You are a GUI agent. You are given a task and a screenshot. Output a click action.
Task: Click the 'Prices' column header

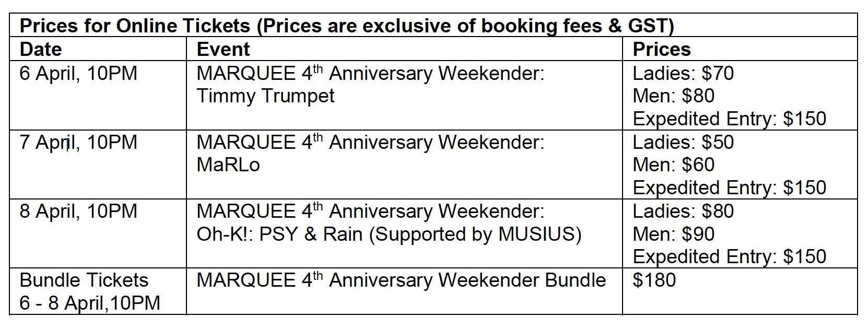(x=661, y=49)
